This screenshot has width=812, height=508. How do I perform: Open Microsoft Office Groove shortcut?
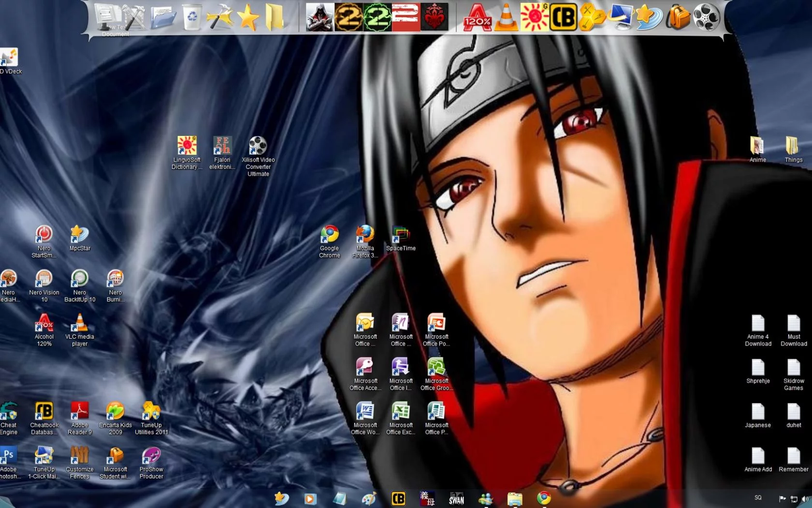436,374
